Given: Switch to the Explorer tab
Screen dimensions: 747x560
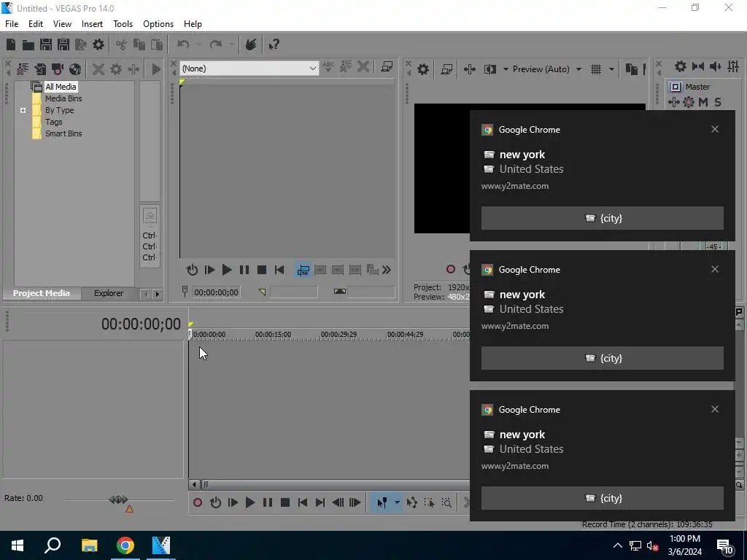Looking at the screenshot, I should click(109, 293).
